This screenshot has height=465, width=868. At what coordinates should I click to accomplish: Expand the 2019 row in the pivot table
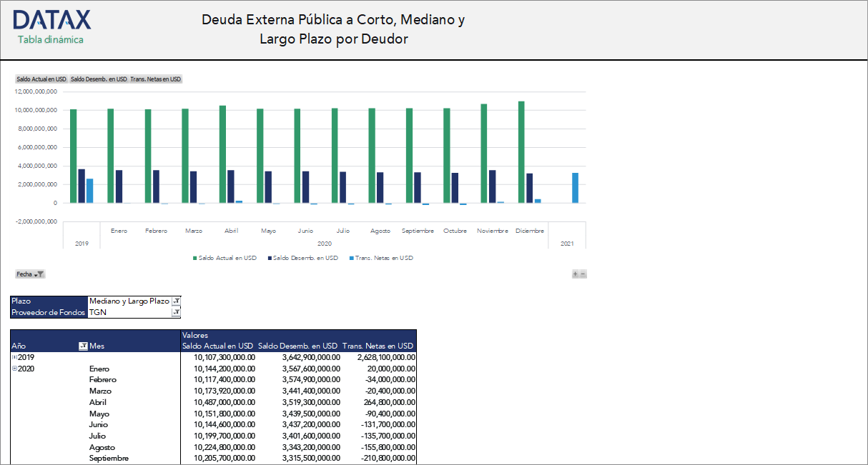click(x=14, y=357)
